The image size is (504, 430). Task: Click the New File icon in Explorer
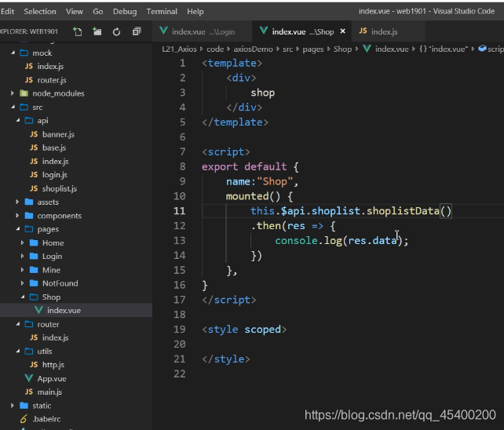click(78, 31)
